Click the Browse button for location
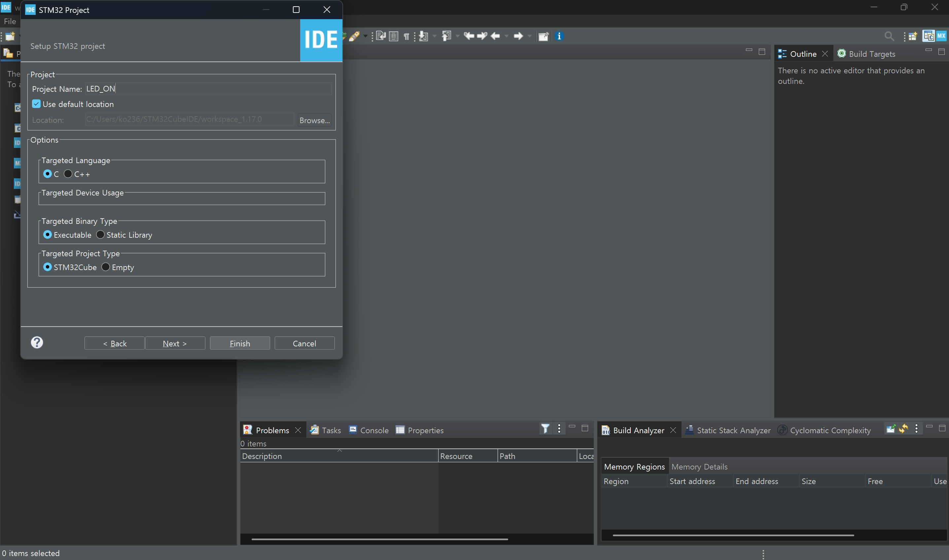 tap(315, 121)
